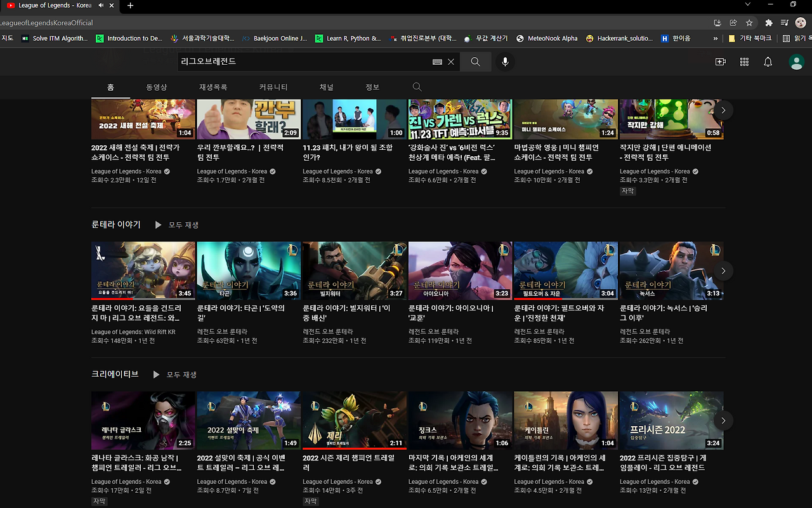Switch to the 동영상 tab
This screenshot has height=508, width=812.
click(156, 87)
